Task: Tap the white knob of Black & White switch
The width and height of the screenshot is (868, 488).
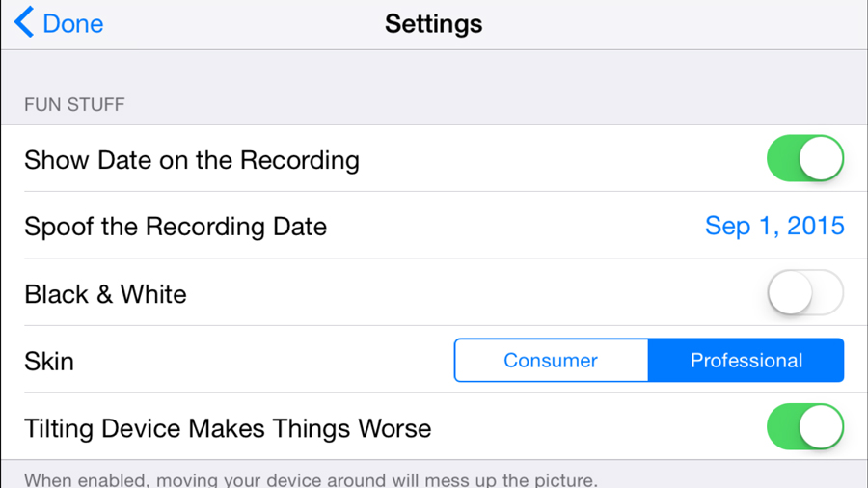Action: (790, 293)
